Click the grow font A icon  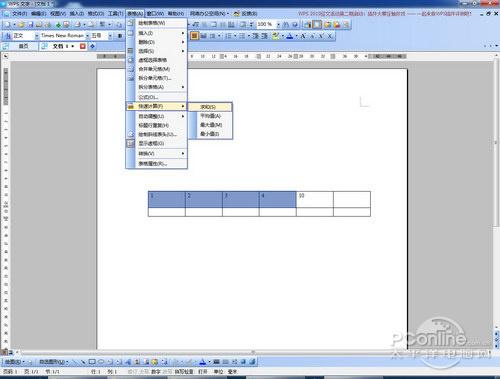[303, 36]
